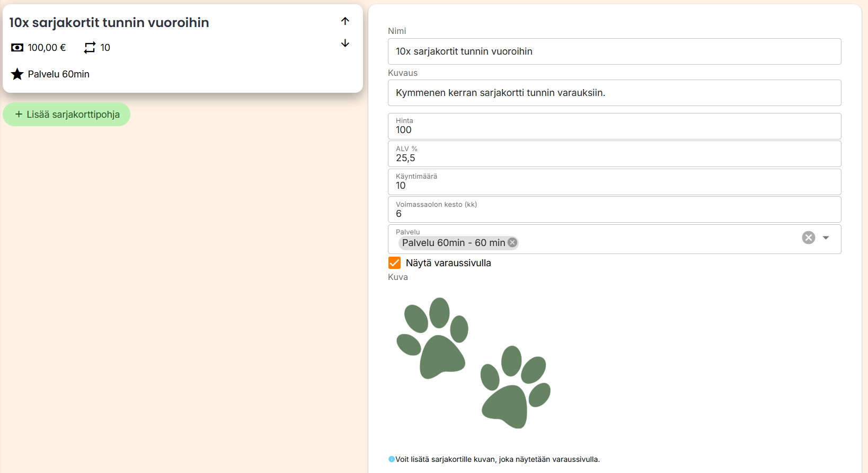The width and height of the screenshot is (868, 473).
Task: Click the move card down arrow
Action: pos(345,43)
